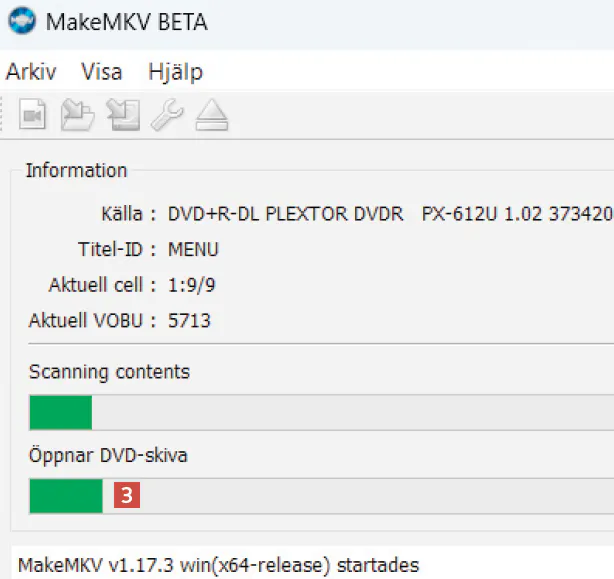This screenshot has width=614, height=579.
Task: Click the Titel-ID value MENU
Action: pos(193,249)
